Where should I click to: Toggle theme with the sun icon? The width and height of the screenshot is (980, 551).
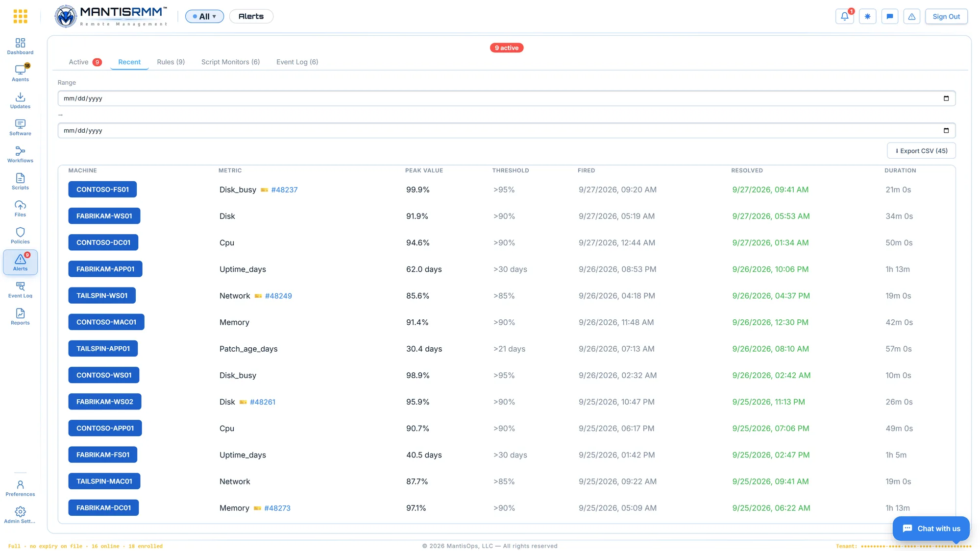[867, 16]
